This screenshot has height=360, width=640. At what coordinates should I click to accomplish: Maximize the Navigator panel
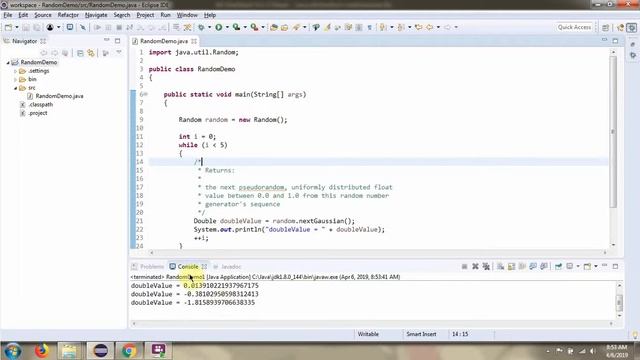[118, 41]
